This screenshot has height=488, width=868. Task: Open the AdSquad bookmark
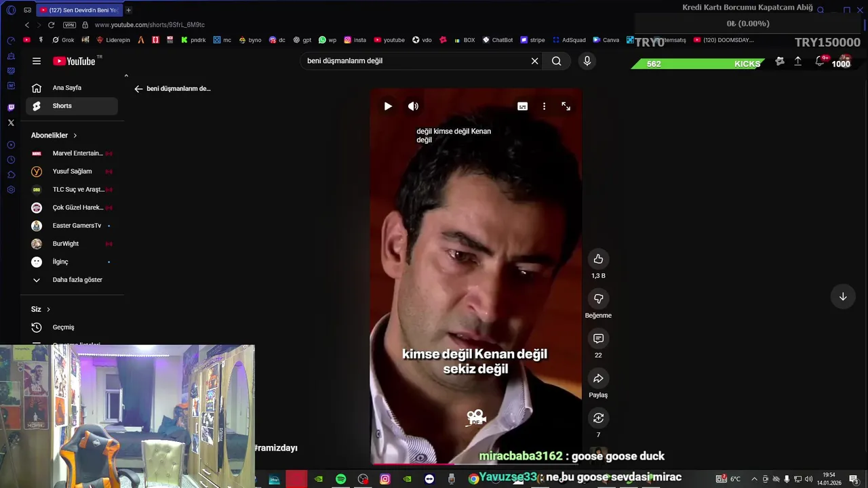click(569, 40)
